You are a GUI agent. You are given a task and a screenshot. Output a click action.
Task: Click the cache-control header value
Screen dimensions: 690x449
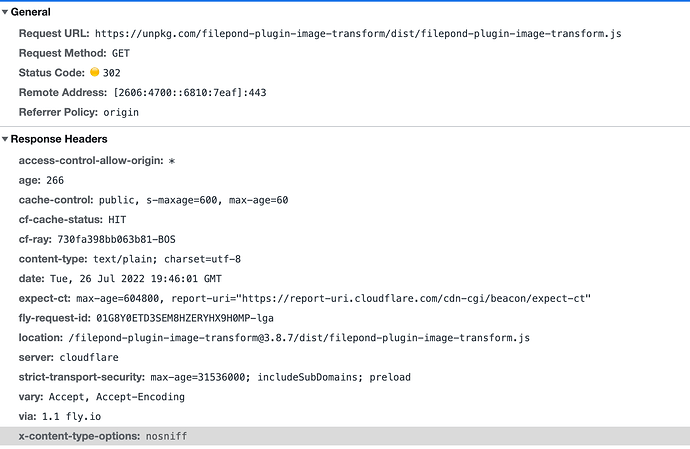(x=193, y=200)
